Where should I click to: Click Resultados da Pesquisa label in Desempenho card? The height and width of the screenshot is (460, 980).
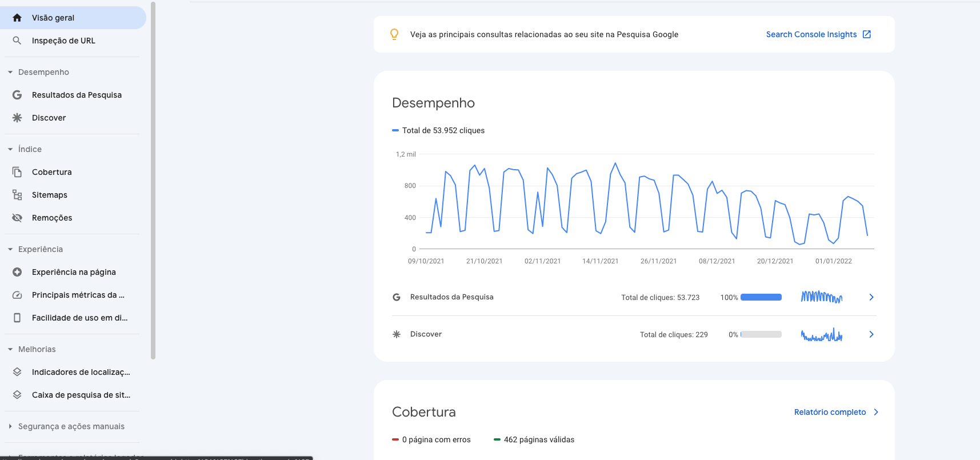click(x=451, y=297)
